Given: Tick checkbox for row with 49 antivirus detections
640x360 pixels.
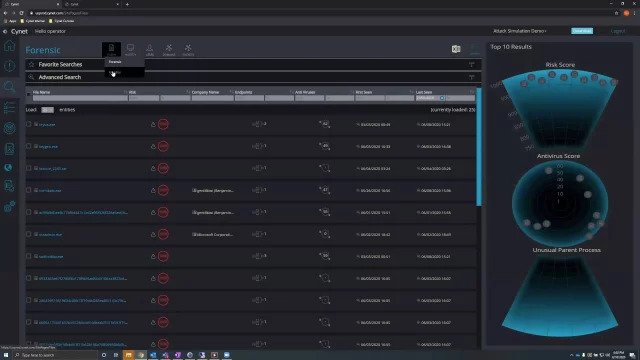Looking at the screenshot, I should coord(29,146).
